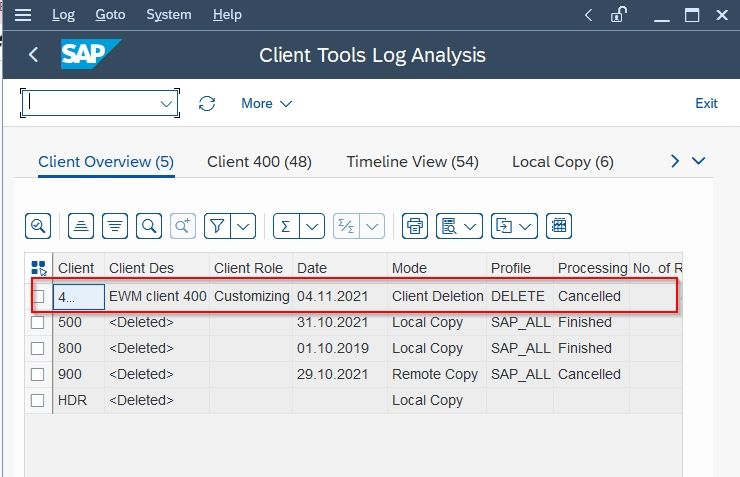This screenshot has width=740, height=477.
Task: Open the Help menu
Action: [227, 15]
